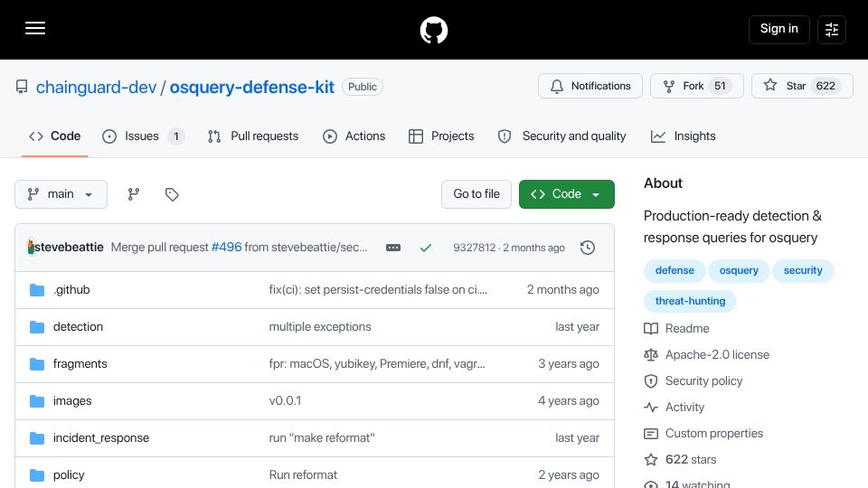
Task: Star the repository
Action: click(x=802, y=87)
